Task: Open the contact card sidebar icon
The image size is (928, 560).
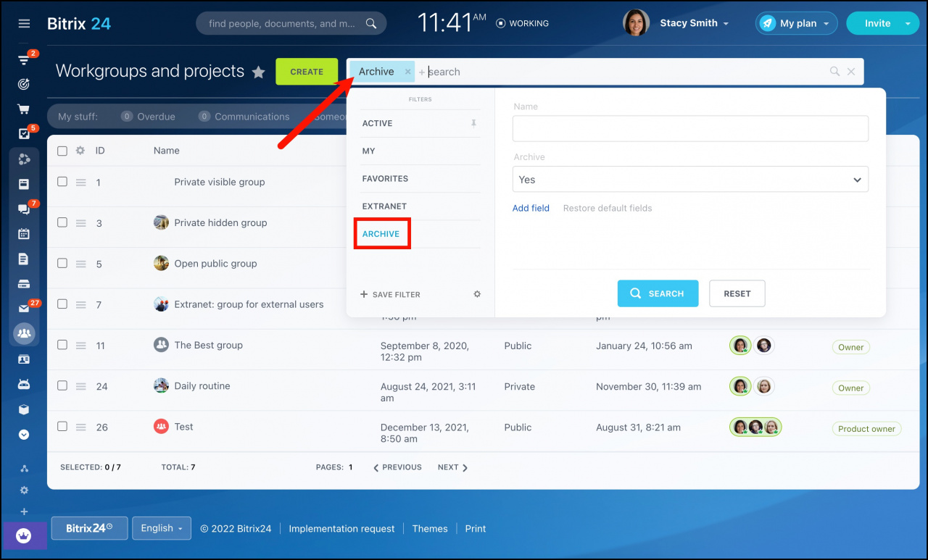Action: (x=24, y=359)
